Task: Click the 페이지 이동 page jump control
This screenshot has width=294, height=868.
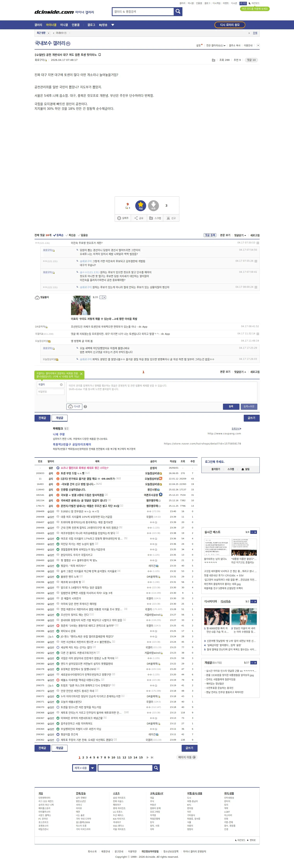Action: pos(187,757)
